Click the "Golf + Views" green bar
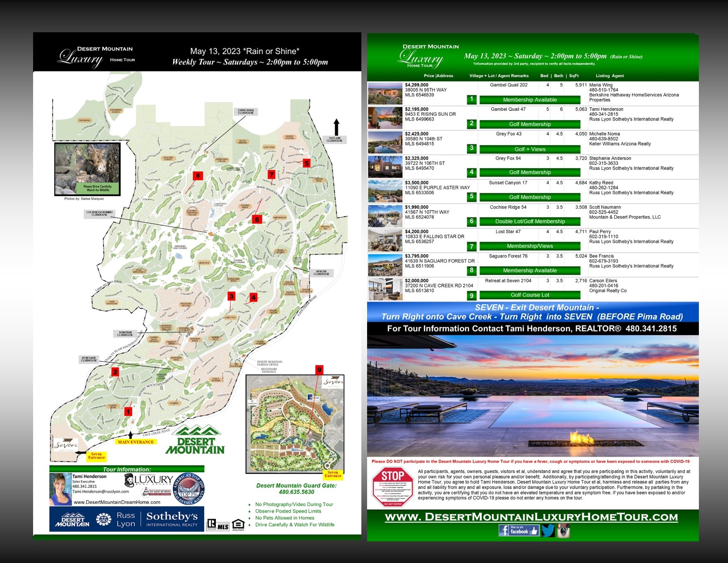728x563 pixels. point(529,149)
